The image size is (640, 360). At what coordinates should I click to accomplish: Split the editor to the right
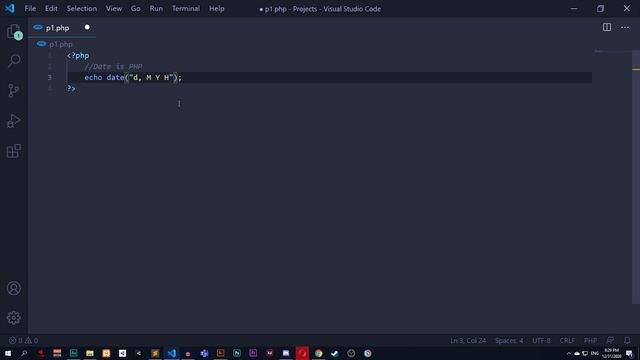607,27
